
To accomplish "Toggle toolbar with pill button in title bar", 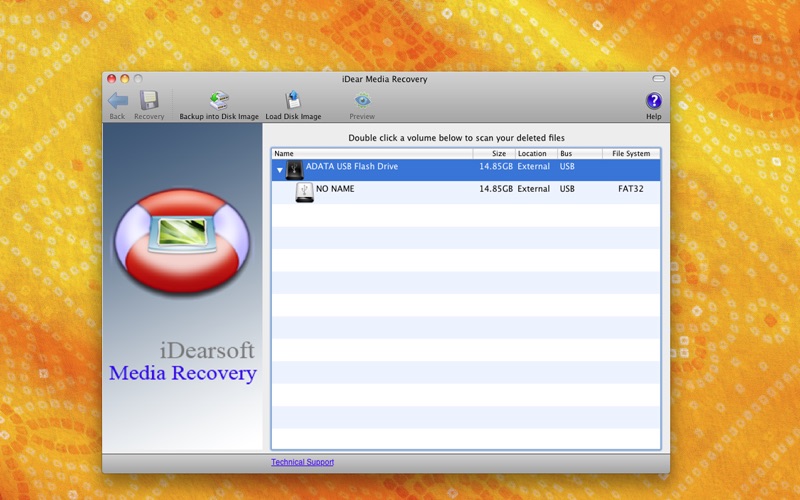I will coord(659,79).
